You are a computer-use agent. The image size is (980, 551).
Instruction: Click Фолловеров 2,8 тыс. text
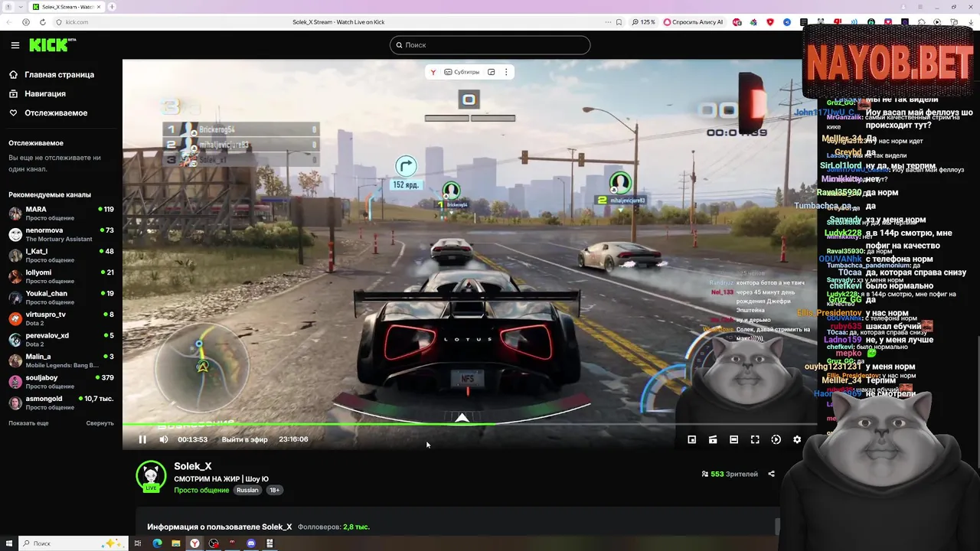click(334, 527)
